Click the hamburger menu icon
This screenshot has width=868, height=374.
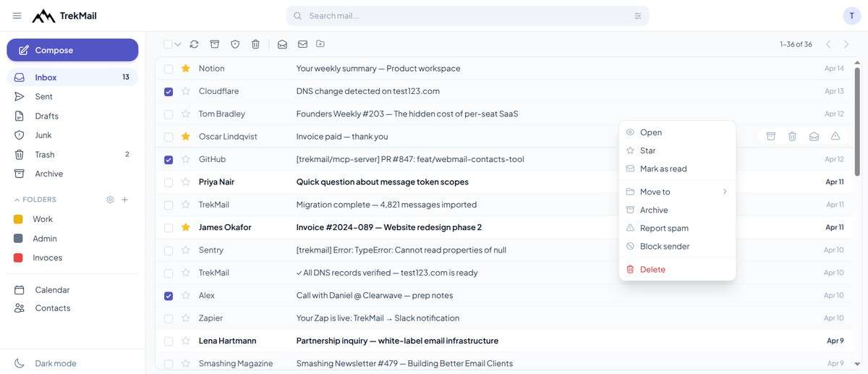pyautogui.click(x=17, y=16)
